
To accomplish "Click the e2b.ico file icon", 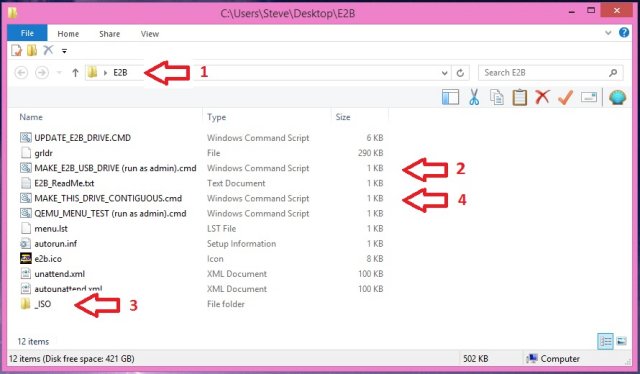I will point(26,258).
